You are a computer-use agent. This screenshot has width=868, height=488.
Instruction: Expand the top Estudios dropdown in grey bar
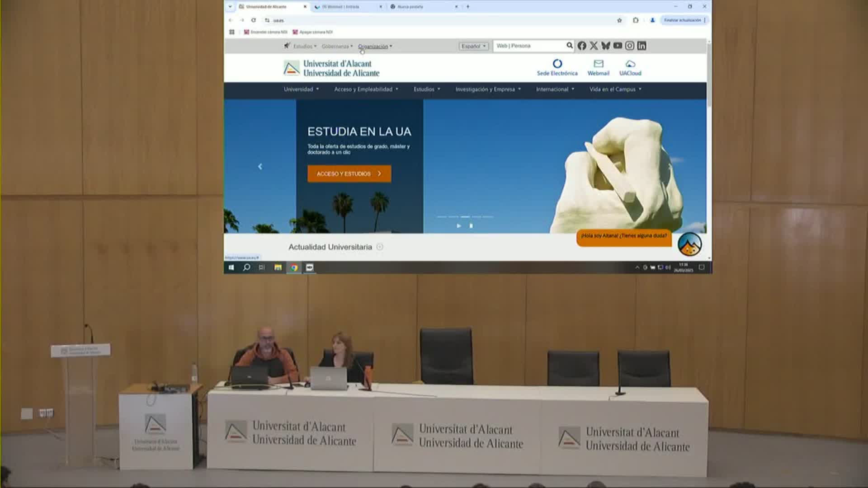305,46
